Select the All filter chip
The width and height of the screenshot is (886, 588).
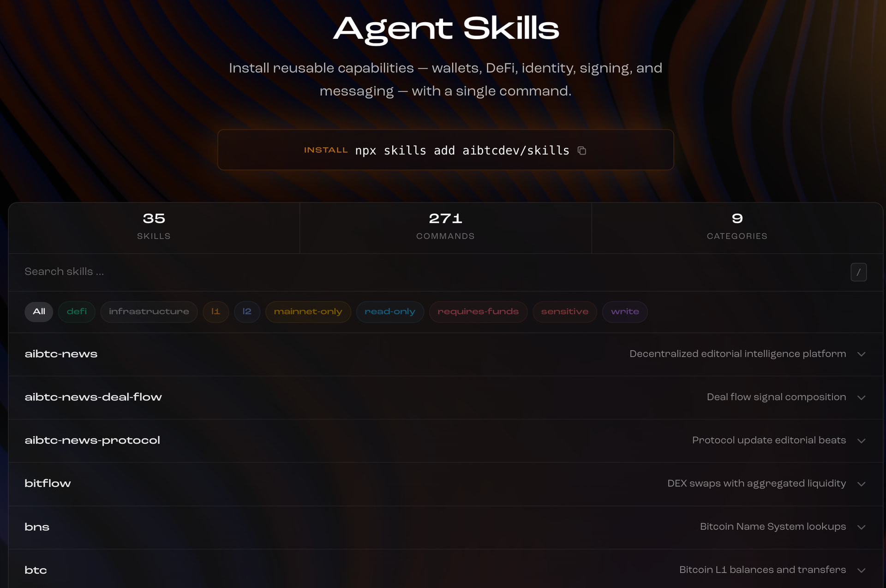[x=39, y=312]
